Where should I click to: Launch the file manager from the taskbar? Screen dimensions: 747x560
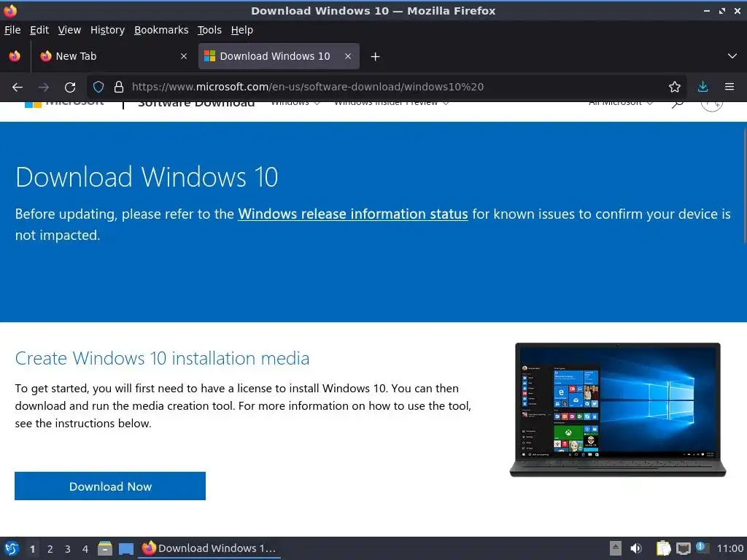tap(105, 548)
